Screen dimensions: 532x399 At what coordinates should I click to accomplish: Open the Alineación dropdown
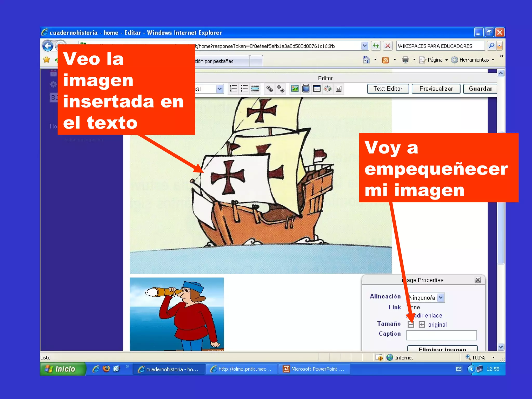441,297
